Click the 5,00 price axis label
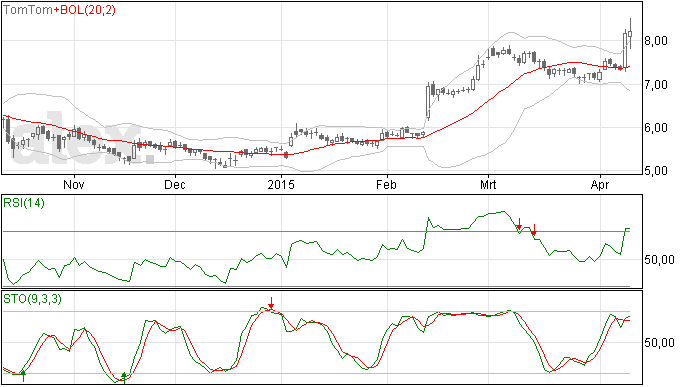 (x=656, y=170)
